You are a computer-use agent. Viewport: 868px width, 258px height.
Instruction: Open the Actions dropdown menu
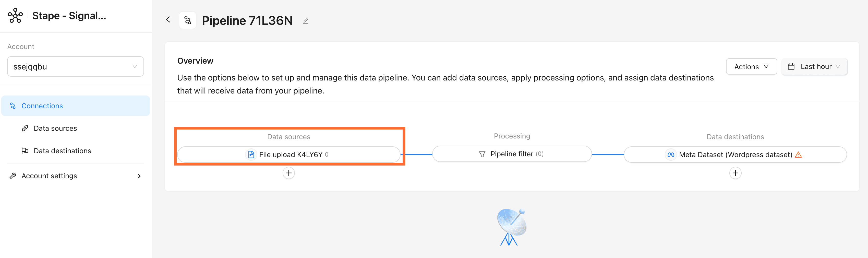(751, 66)
